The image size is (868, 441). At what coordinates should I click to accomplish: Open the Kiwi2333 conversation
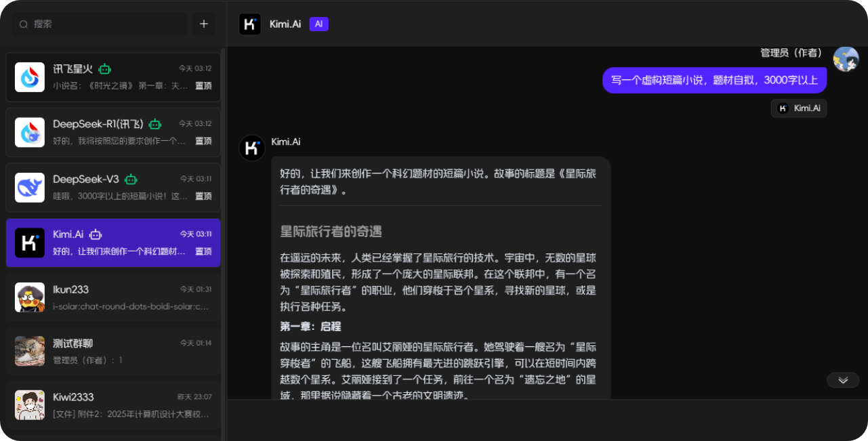point(113,405)
